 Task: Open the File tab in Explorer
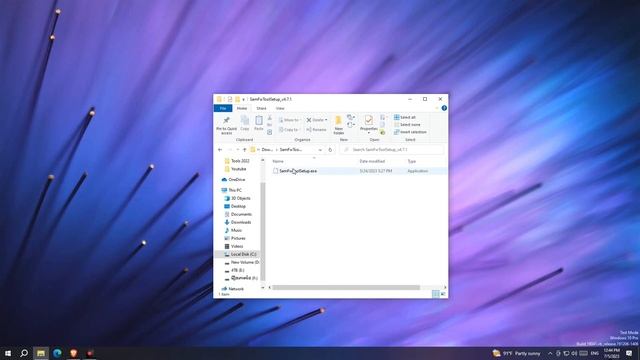223,108
